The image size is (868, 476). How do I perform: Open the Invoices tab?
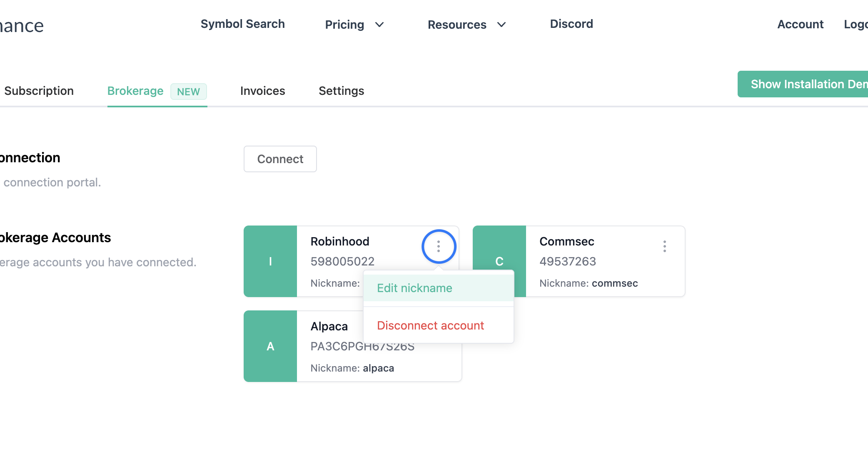(x=262, y=91)
